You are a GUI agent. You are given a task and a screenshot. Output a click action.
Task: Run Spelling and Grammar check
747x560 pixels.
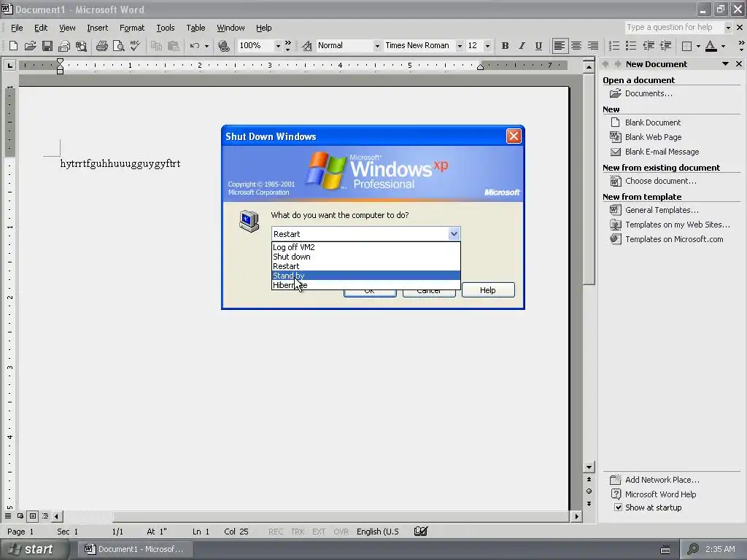[x=135, y=46]
